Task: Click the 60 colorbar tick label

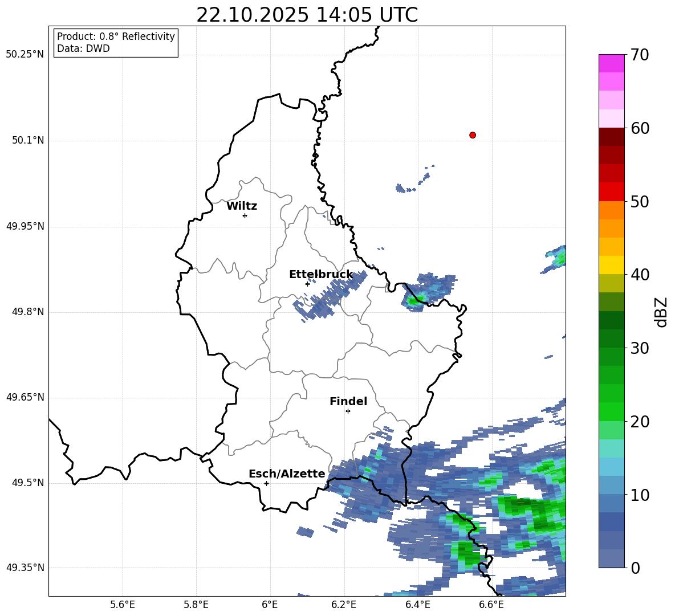Action: (x=640, y=128)
